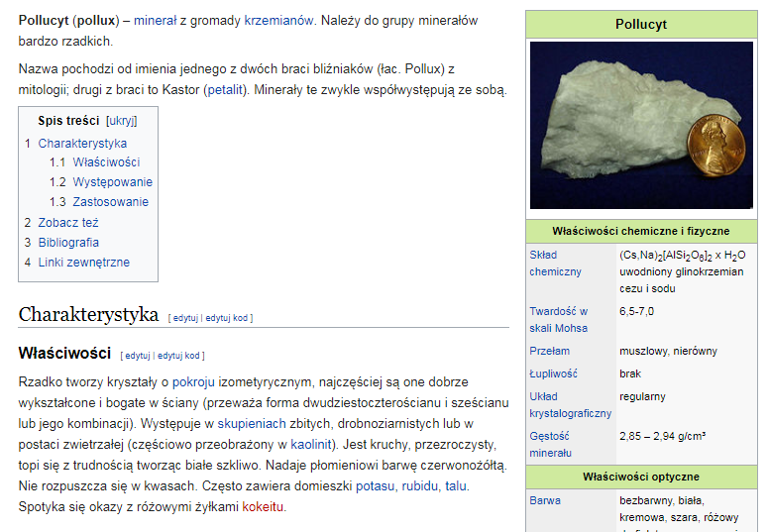Image resolution: width=768 pixels, height=532 pixels.
Task: Open the 'petalit' article link
Action: [x=225, y=90]
